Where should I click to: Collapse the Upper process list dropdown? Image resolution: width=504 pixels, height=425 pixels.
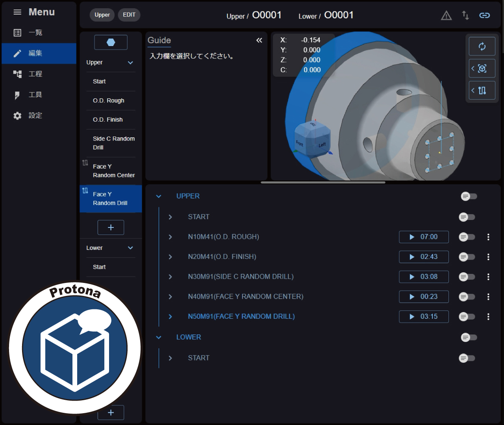(130, 63)
